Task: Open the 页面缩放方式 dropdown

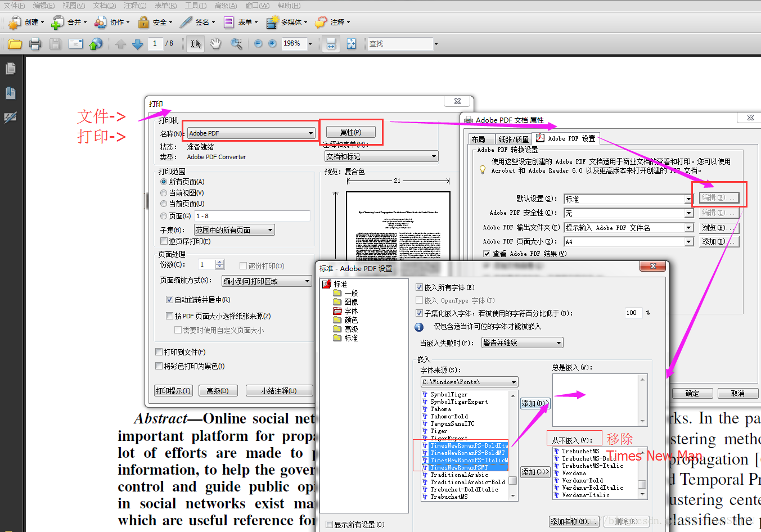Action: (267, 281)
